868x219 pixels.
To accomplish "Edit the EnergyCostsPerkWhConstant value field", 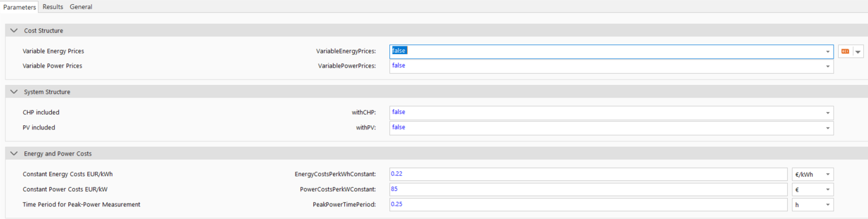I will pos(589,174).
